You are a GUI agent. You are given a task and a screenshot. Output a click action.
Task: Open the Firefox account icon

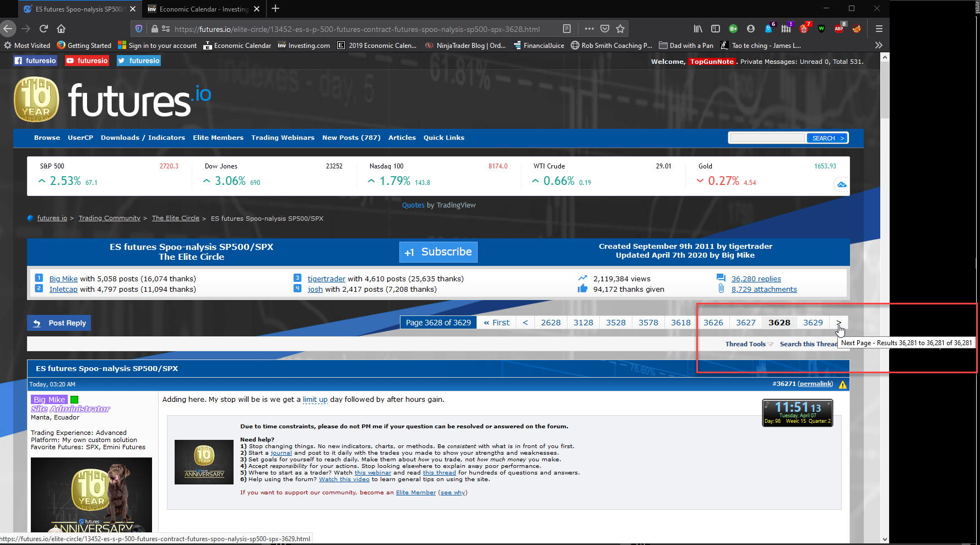pos(751,29)
